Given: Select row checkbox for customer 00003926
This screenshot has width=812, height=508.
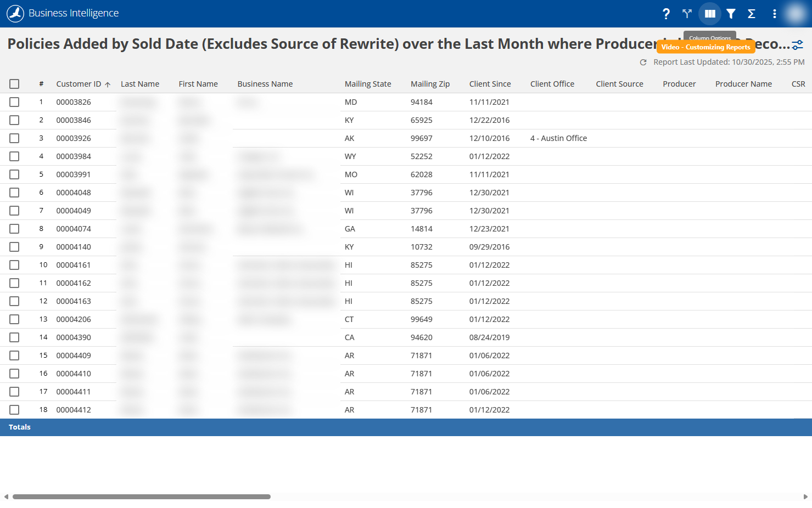Looking at the screenshot, I should pyautogui.click(x=14, y=138).
